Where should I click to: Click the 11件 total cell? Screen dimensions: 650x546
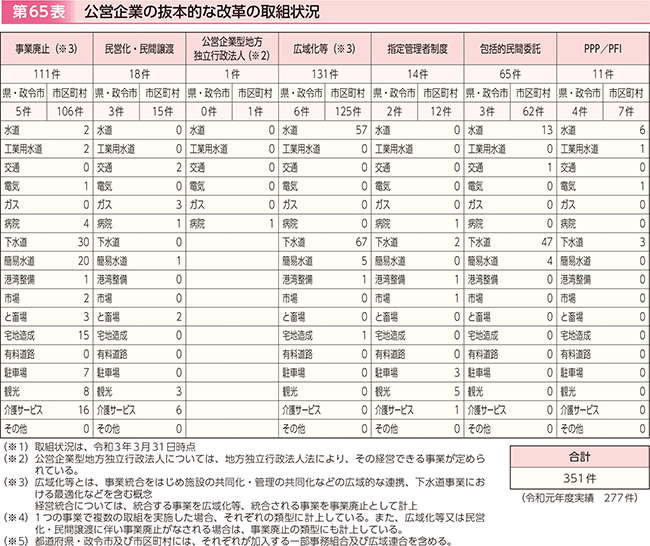[x=603, y=74]
